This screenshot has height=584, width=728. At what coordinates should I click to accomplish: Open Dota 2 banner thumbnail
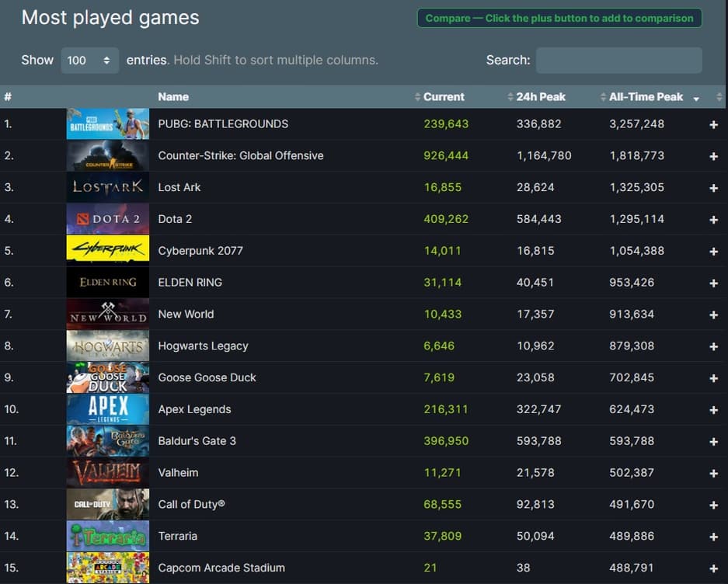coord(108,219)
